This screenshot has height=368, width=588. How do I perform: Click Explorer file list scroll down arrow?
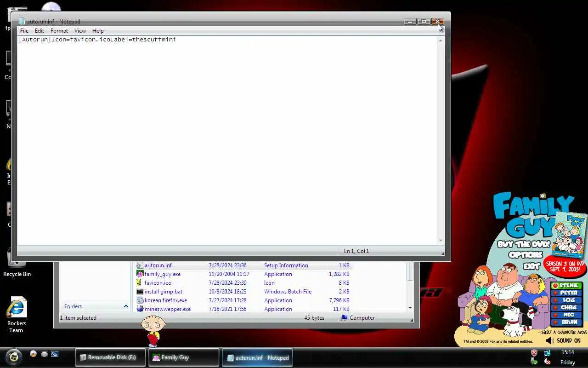point(410,308)
